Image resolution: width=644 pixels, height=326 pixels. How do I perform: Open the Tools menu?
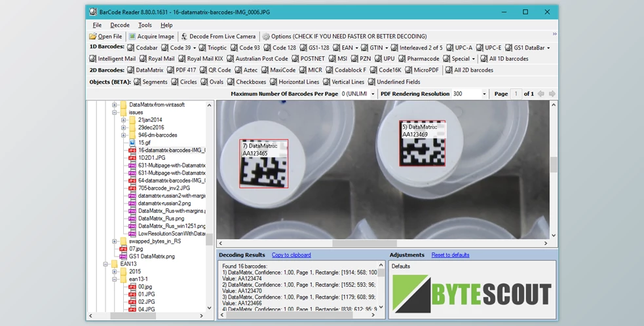pos(145,25)
